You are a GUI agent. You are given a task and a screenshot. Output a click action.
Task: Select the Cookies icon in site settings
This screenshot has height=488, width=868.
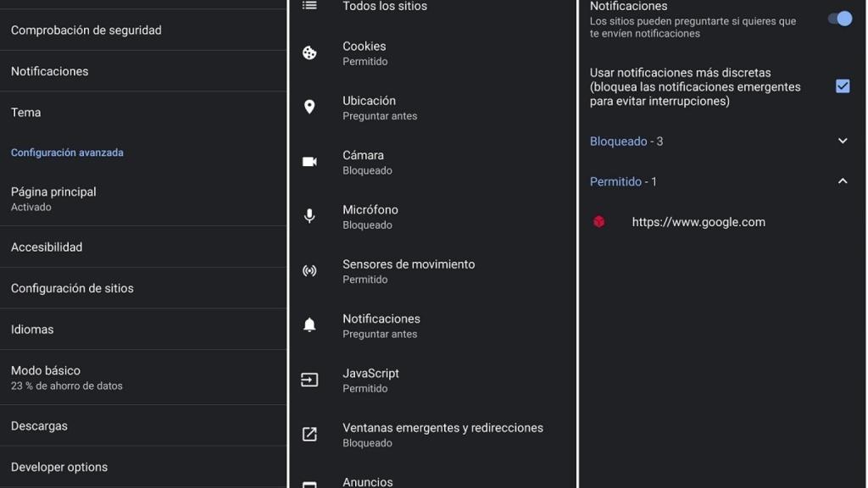pyautogui.click(x=309, y=52)
